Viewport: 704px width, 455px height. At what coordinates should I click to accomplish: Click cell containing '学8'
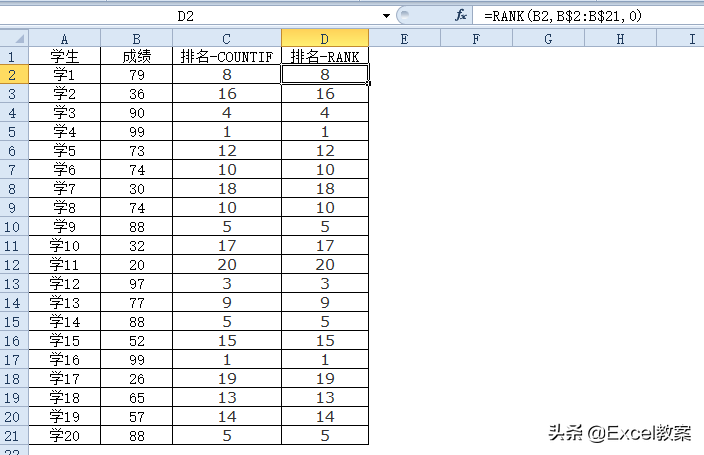click(65, 208)
